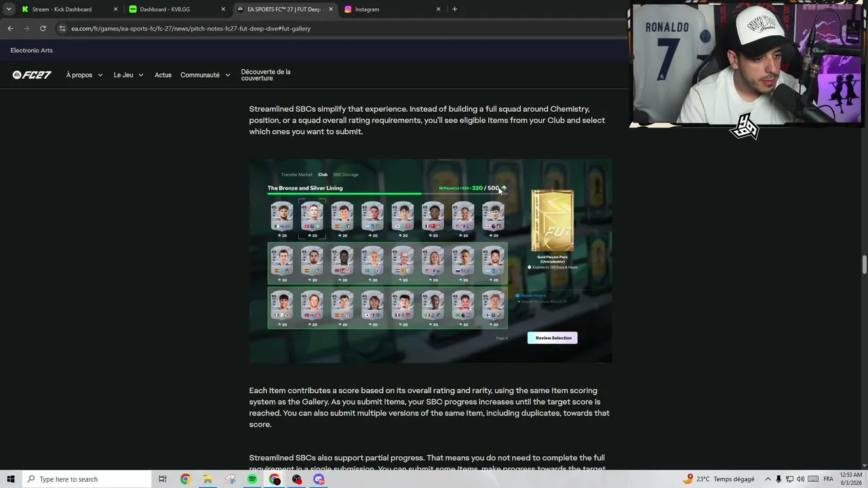Image resolution: width=868 pixels, height=488 pixels.
Task: Open Discord from the taskbar
Action: tap(319, 479)
